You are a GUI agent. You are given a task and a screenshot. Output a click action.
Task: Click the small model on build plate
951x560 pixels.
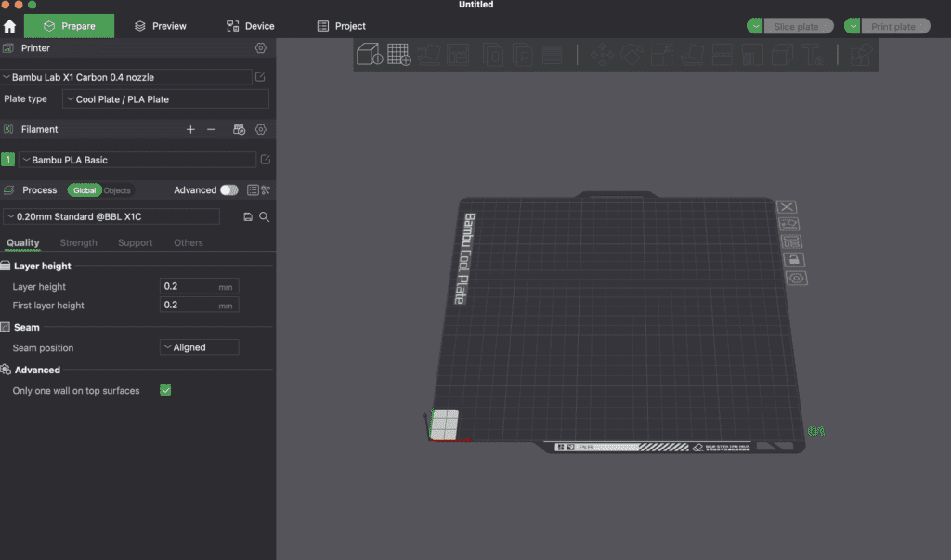coord(444,423)
